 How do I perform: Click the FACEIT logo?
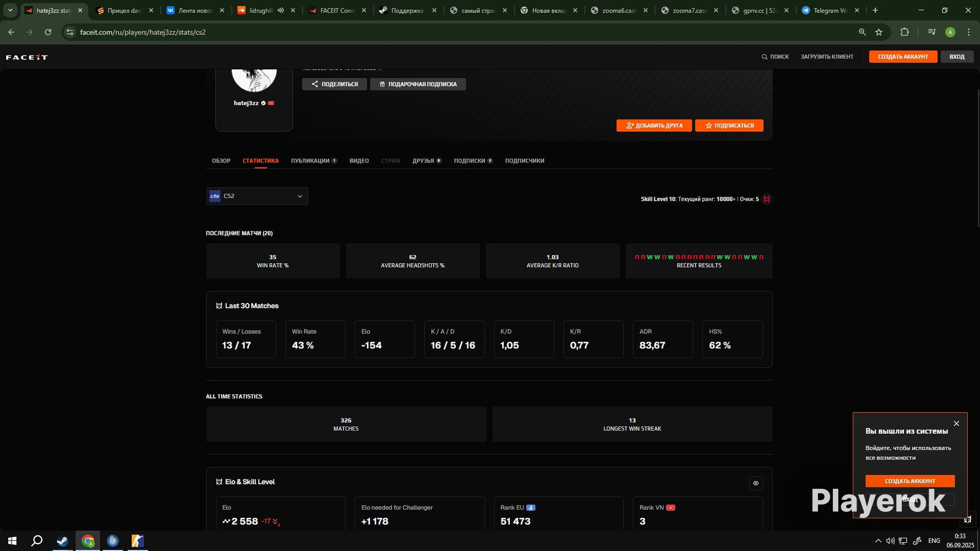26,57
